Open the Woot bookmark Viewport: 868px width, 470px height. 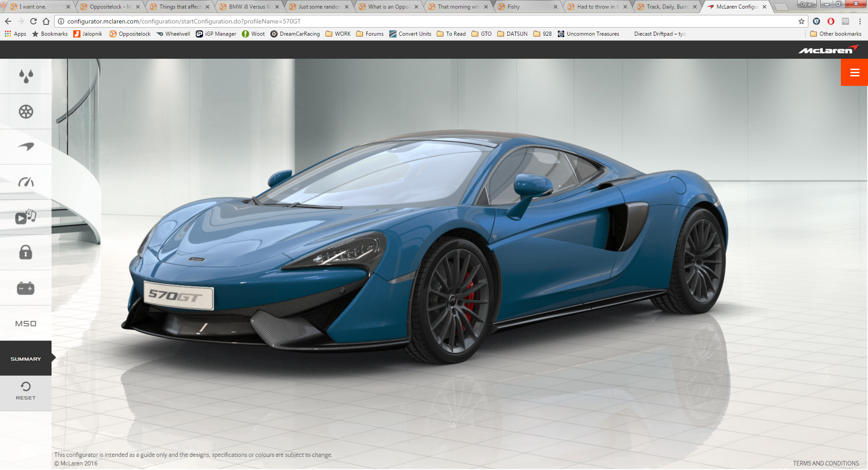coord(254,34)
